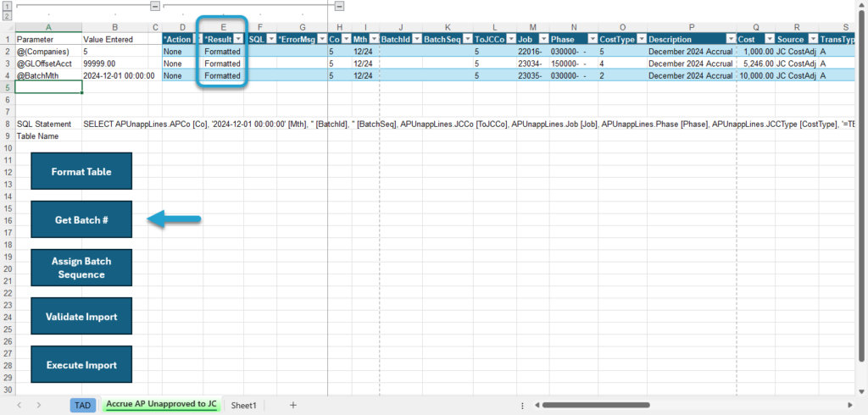Click outline level 1 button
The image size is (868, 415).
pos(7,7)
